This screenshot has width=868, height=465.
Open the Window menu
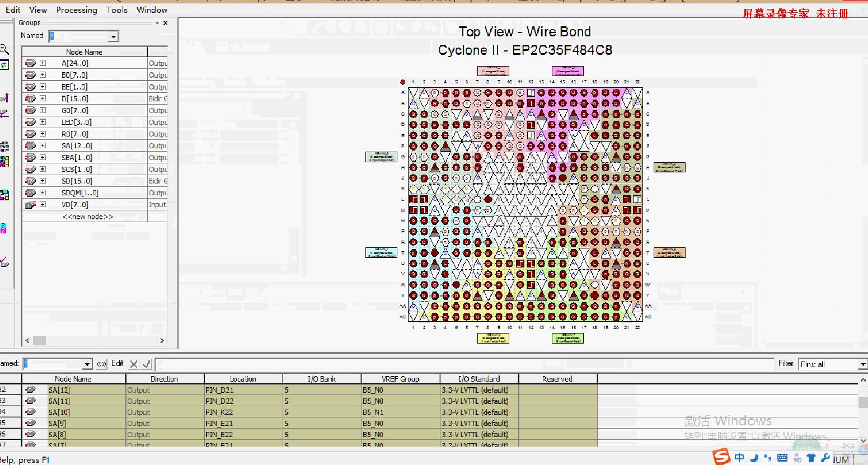152,10
